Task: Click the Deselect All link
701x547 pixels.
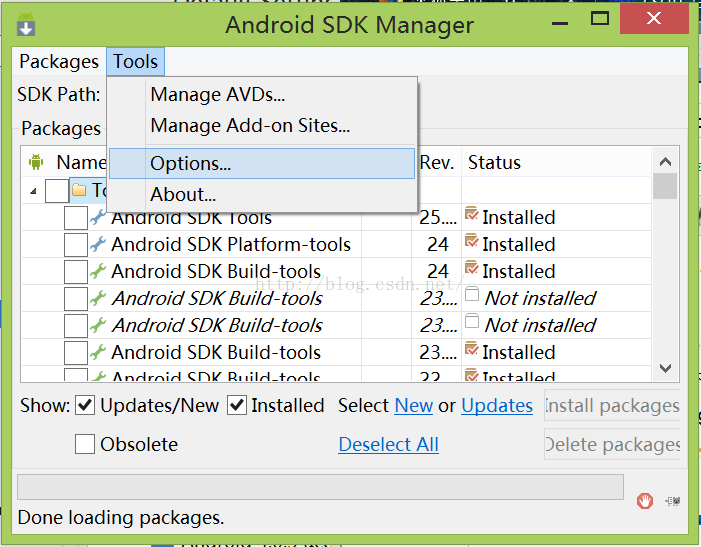Action: 389,445
